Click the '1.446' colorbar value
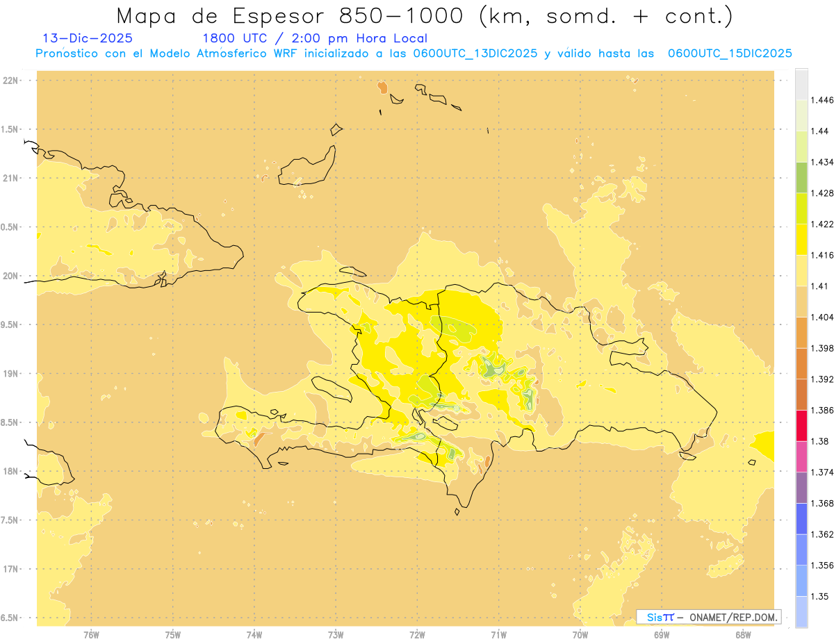 pos(821,100)
